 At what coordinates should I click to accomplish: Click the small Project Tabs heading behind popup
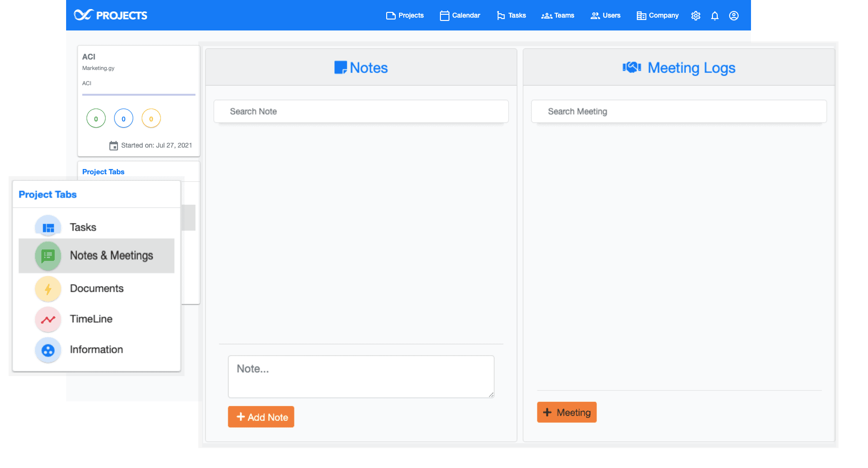[103, 172]
